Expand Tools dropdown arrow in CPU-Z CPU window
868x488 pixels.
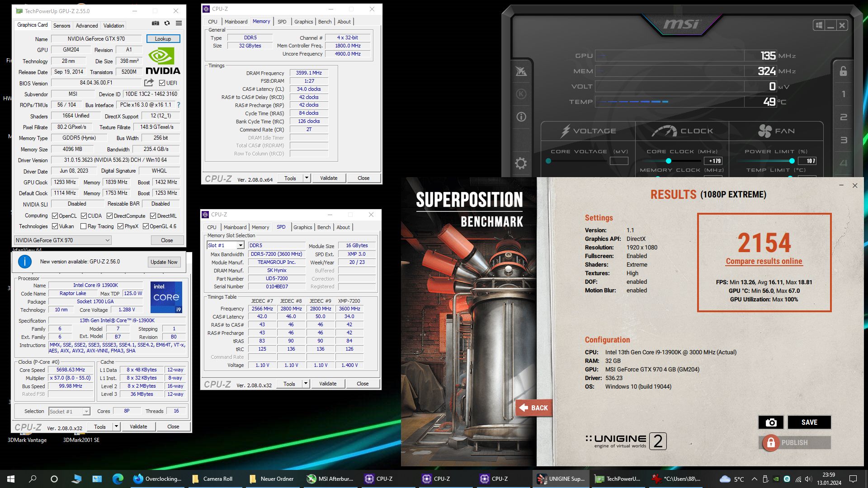point(116,427)
